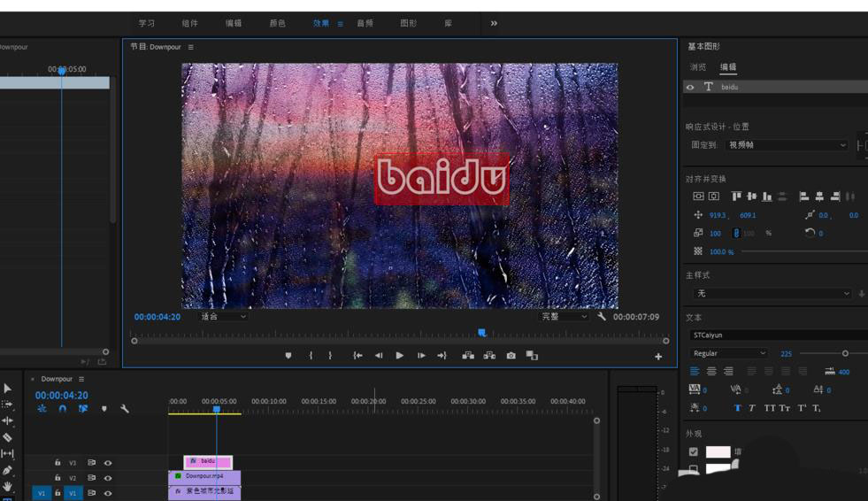Switch to the 颜色 workspace tab
Screen dimensions: 868x501
point(277,24)
